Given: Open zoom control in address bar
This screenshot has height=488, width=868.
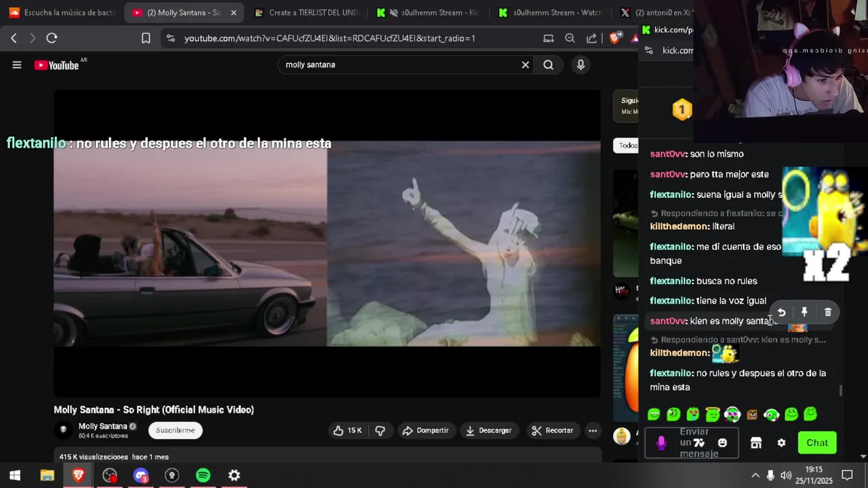Looking at the screenshot, I should (x=570, y=39).
